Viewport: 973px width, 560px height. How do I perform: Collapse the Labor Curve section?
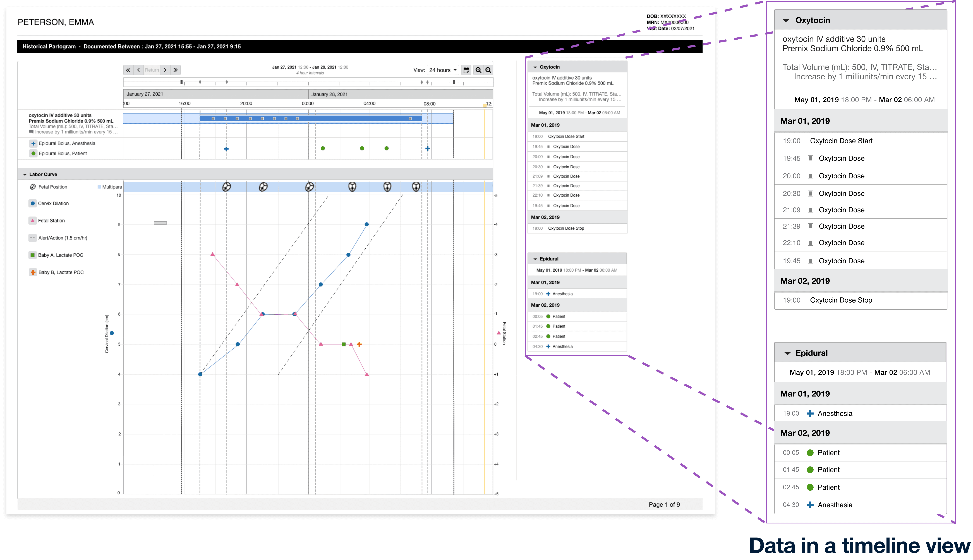tap(25, 175)
